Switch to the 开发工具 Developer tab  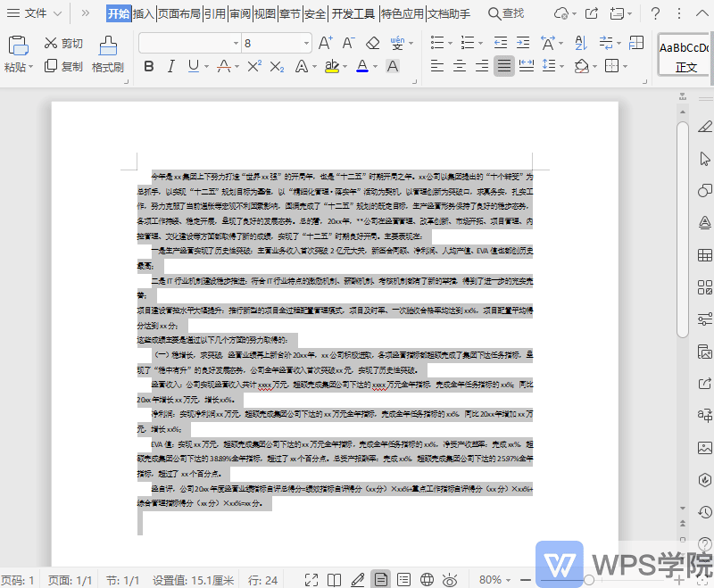[x=353, y=14]
